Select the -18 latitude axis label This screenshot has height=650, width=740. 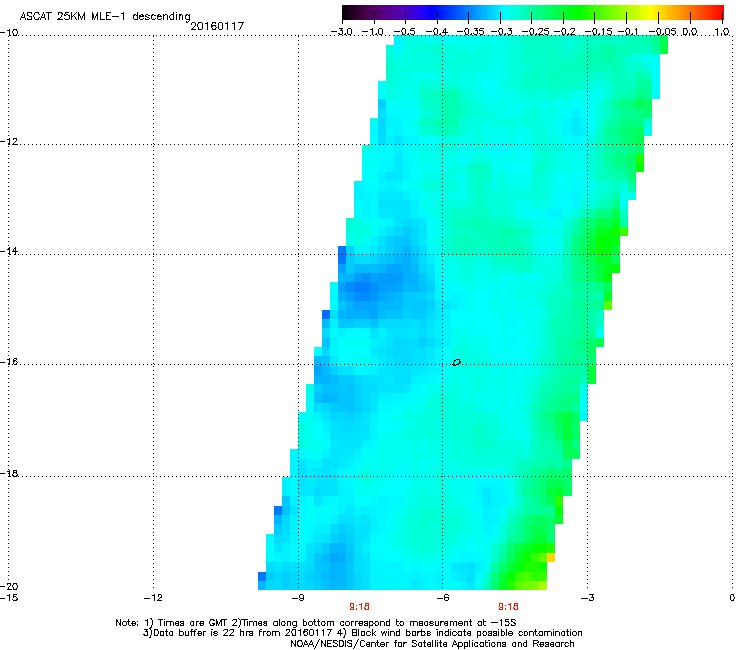[x=9, y=473]
